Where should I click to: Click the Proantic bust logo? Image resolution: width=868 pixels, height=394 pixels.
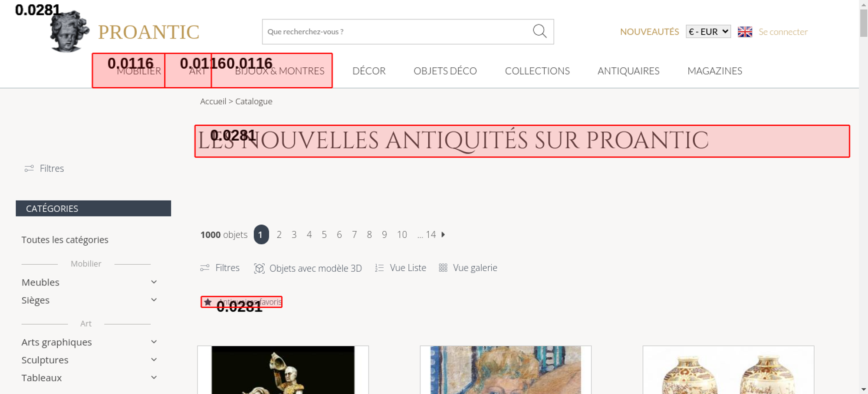69,31
